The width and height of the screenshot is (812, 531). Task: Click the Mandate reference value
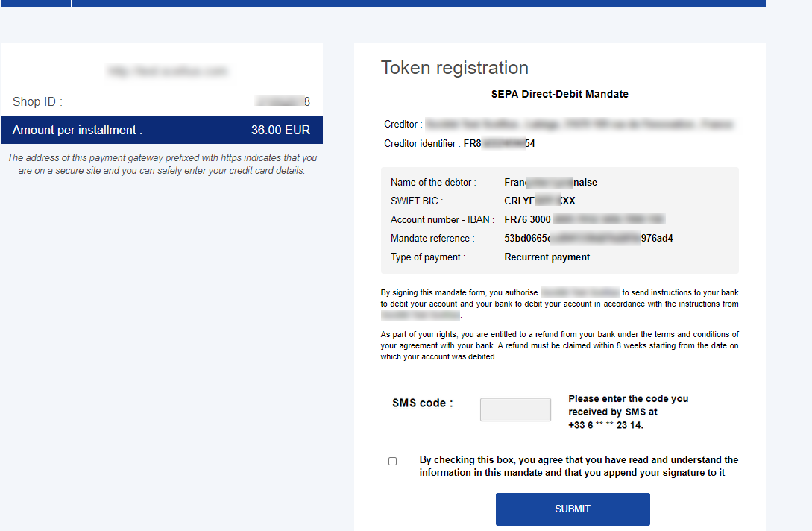pos(588,239)
